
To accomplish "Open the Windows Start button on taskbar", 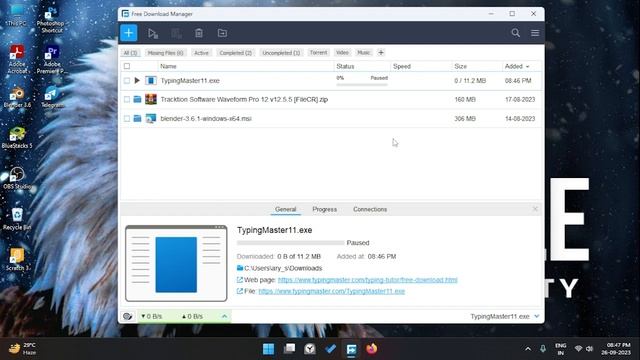I will 269,349.
